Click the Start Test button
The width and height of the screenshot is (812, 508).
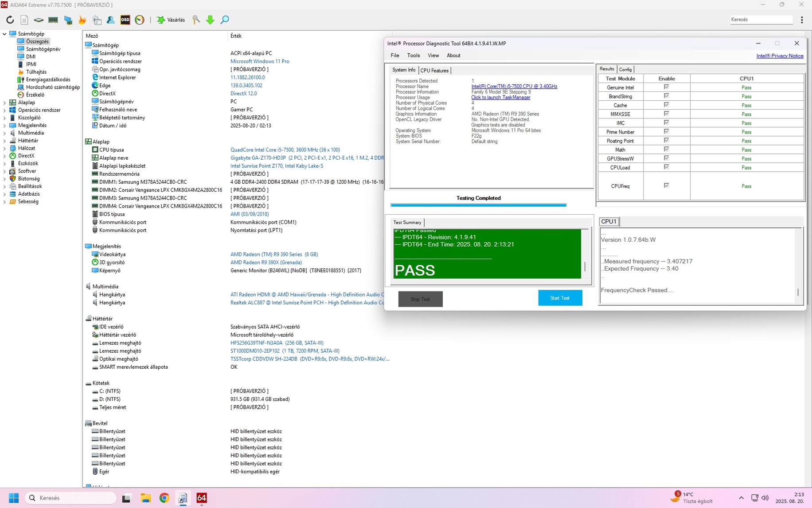tap(560, 298)
